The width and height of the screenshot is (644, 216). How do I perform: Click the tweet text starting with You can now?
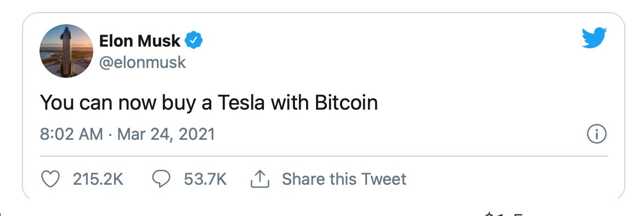tap(208, 103)
